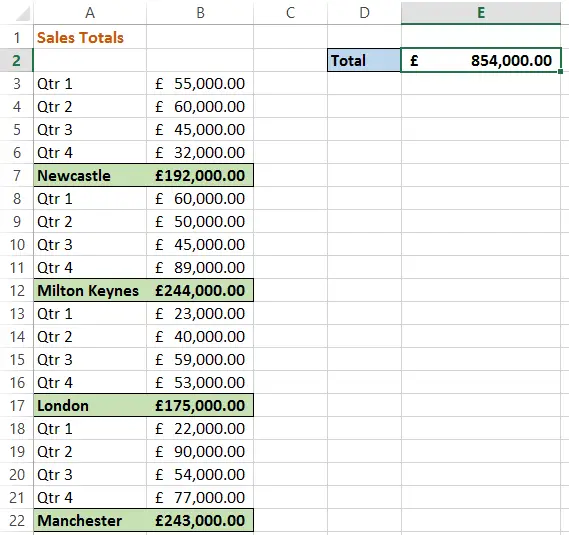Select column C header
Screen dimensions: 569x535
[290, 13]
